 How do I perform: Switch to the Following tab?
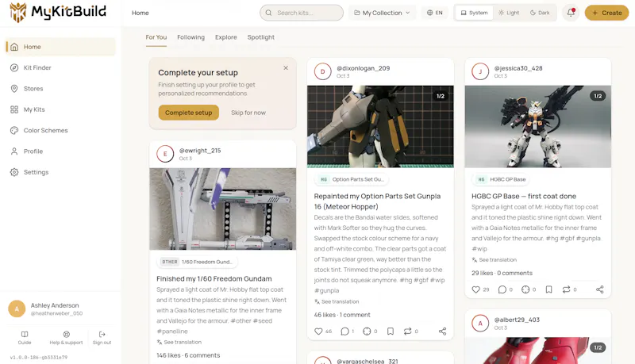190,37
